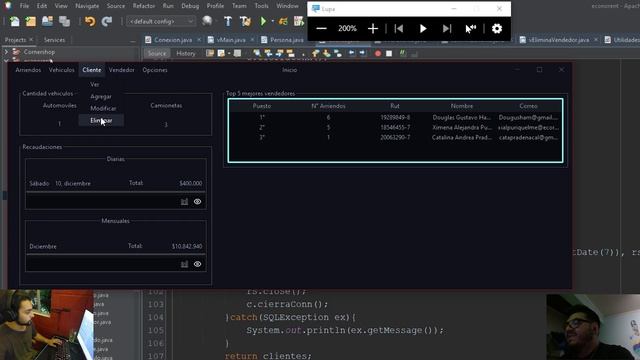Image resolution: width=640 pixels, height=360 pixels.
Task: Click the Puesto column header
Action: pos(262,106)
